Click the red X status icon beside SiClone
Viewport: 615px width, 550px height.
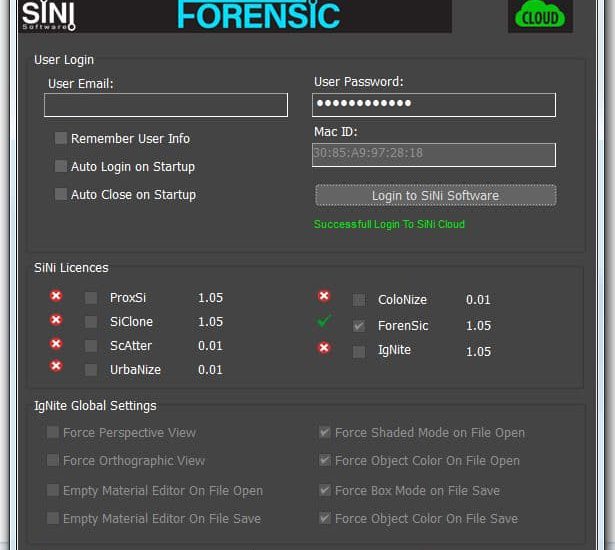click(x=56, y=320)
